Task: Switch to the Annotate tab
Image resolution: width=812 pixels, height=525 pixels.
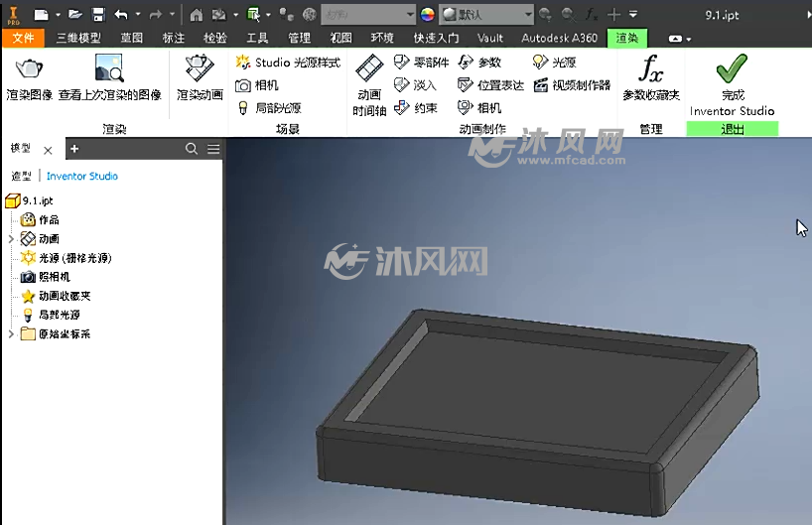Action: (174, 38)
